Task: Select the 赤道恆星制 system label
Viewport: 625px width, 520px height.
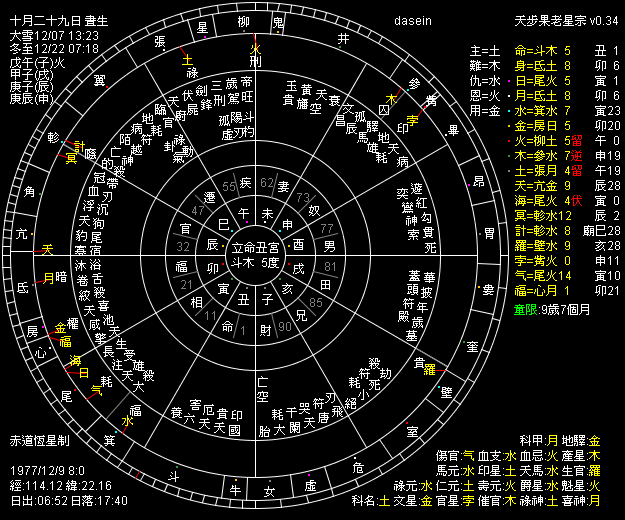Action: tap(39, 439)
